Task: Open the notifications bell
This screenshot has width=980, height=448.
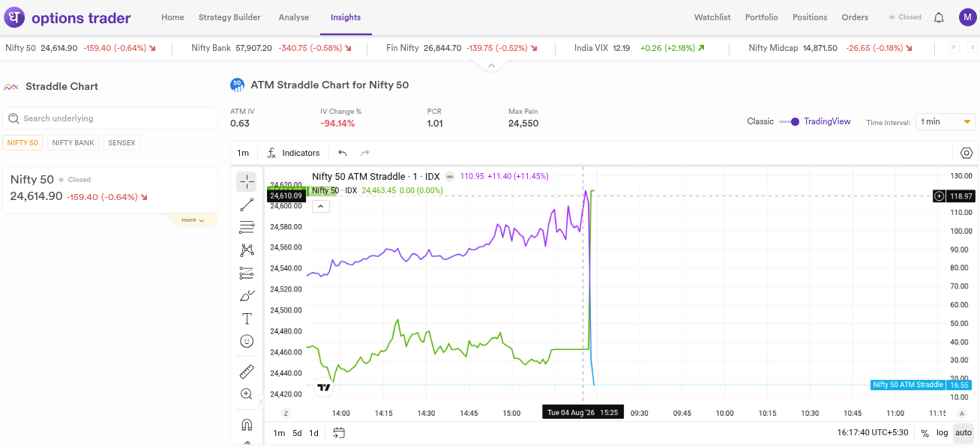Action: (939, 17)
